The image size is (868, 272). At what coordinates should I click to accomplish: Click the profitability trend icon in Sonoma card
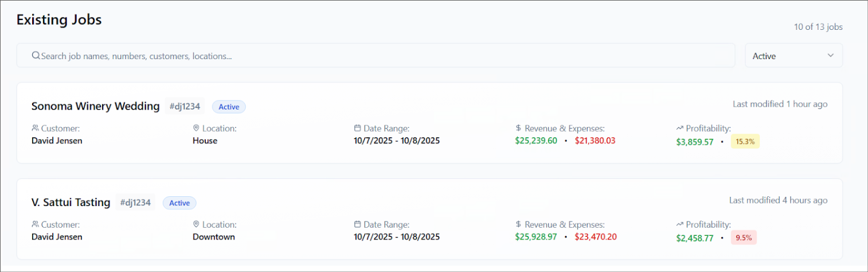point(680,129)
